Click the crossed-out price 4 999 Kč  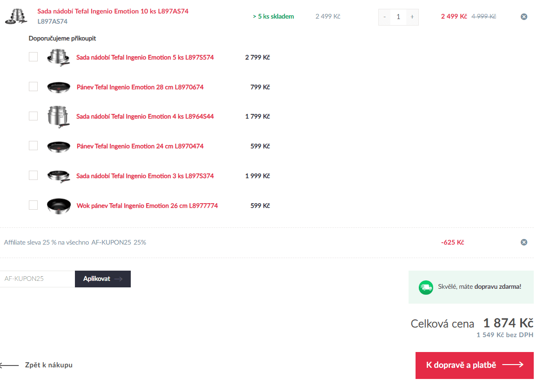coord(483,16)
